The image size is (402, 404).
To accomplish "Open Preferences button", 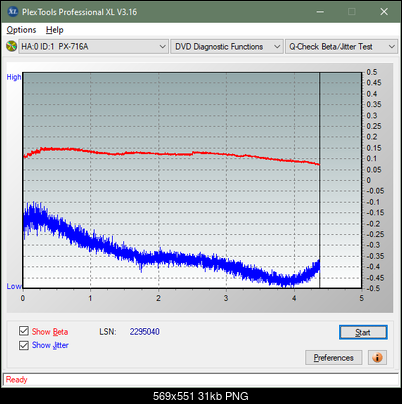I will click(x=334, y=358).
